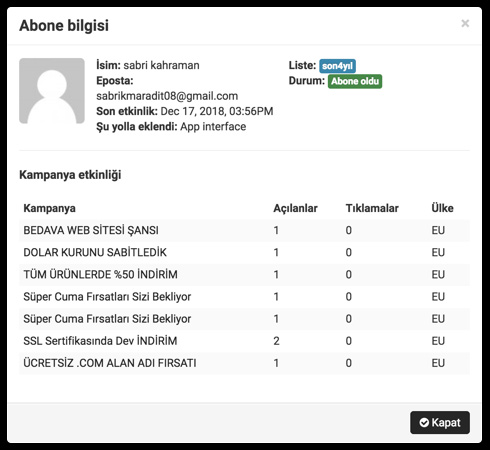Image resolution: width=490 pixels, height=450 pixels.
Task: Close the Abone bilgisi dialog with X
Action: pos(465,23)
